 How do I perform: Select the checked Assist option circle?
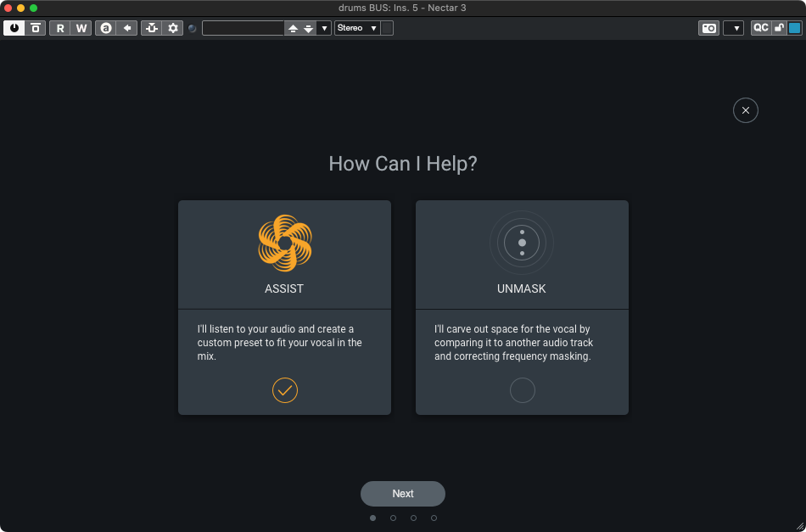pos(285,390)
